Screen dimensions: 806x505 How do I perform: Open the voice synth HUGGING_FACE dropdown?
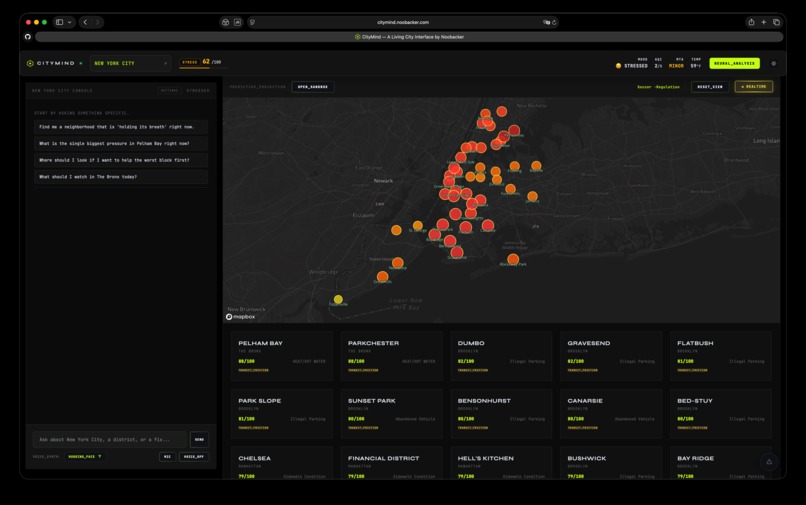[x=85, y=457]
